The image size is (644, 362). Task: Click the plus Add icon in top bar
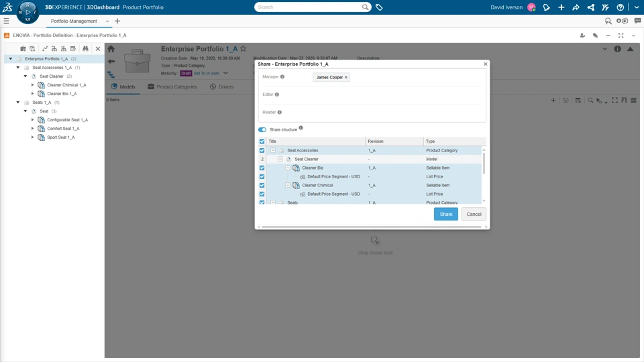coord(561,7)
